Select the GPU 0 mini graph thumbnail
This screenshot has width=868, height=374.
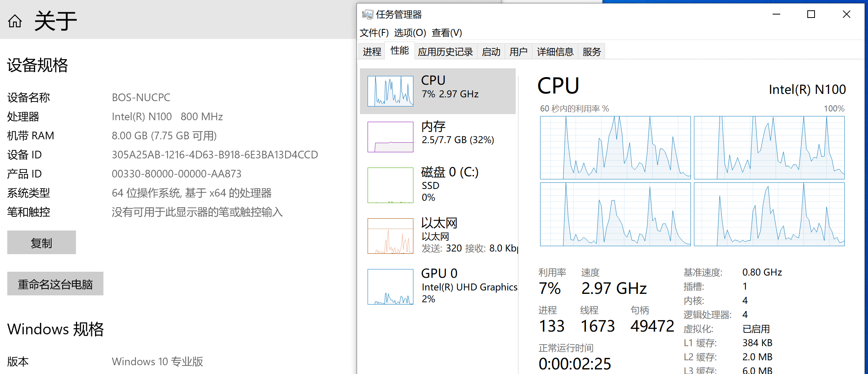tap(390, 287)
